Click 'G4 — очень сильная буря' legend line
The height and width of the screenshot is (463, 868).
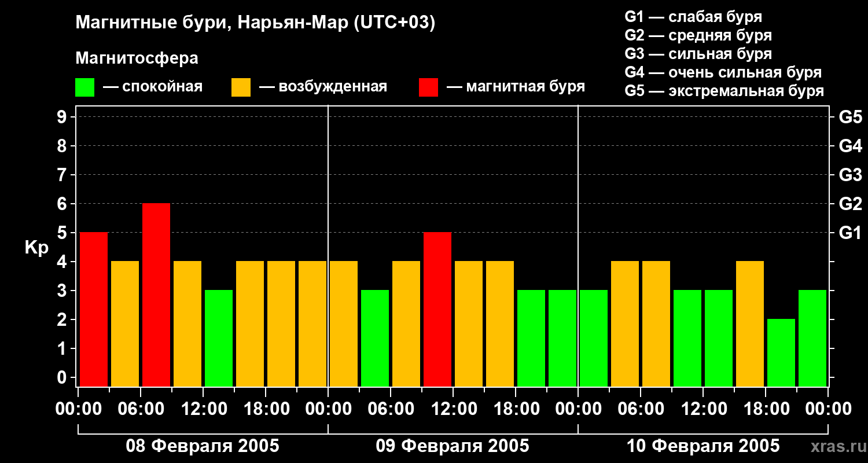click(x=723, y=72)
